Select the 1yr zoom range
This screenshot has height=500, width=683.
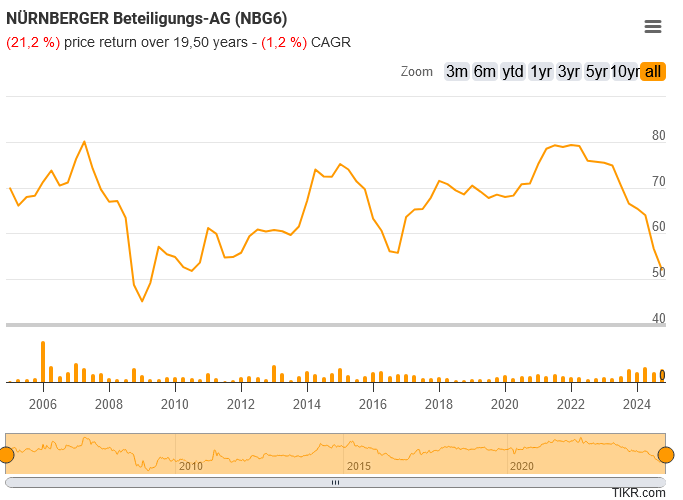point(541,71)
